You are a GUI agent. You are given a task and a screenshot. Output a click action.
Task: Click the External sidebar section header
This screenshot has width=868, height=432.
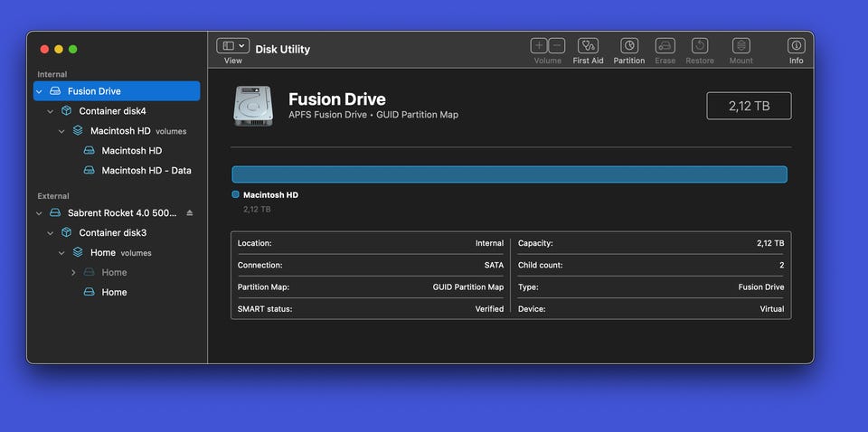coord(53,196)
